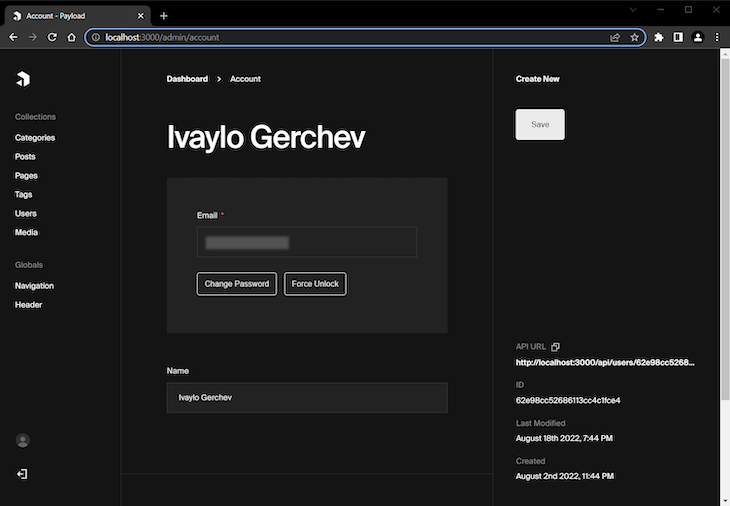Bookmark this page with star icon
This screenshot has width=730, height=506.
[x=634, y=37]
